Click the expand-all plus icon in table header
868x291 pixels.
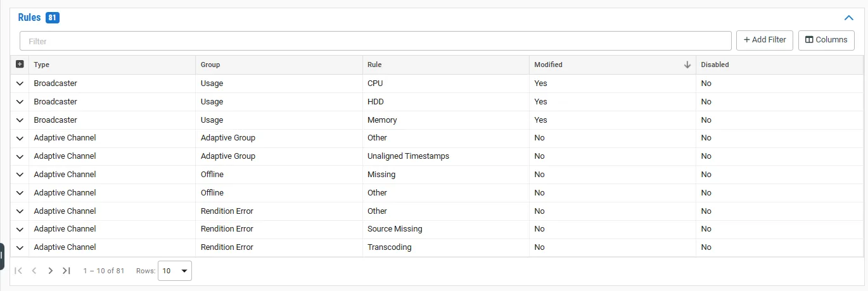point(20,65)
